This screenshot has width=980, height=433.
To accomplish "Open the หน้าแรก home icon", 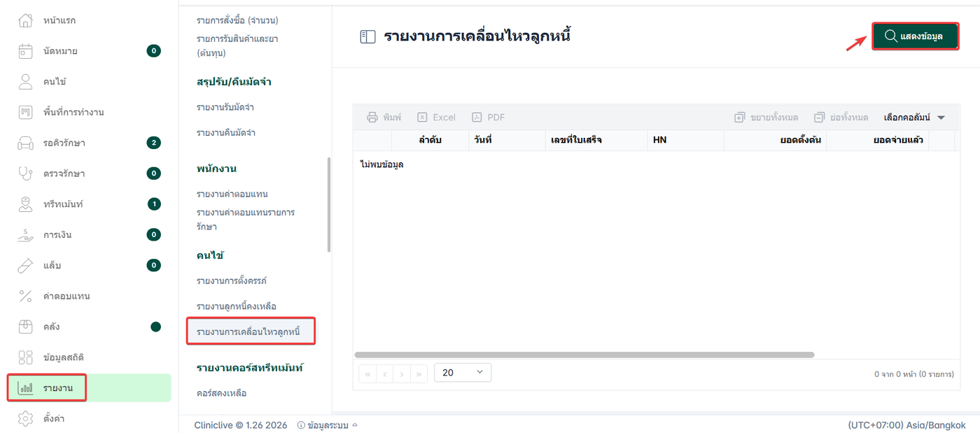I will click(25, 20).
